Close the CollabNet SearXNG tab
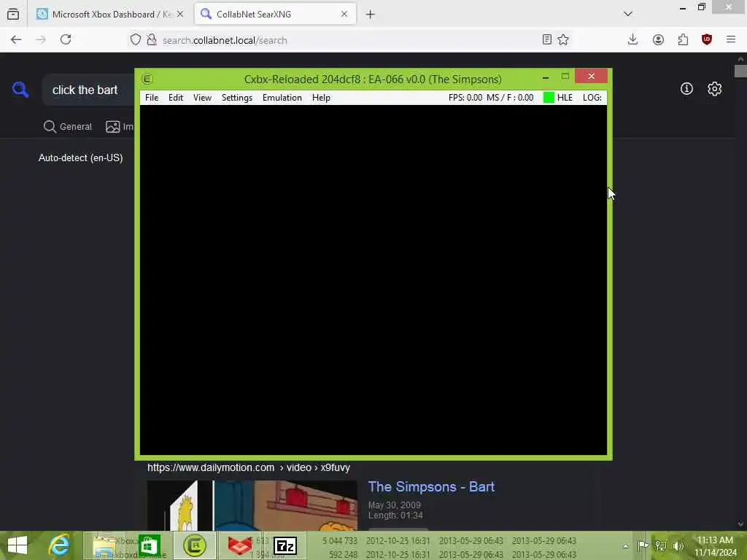This screenshot has height=560, width=747. (x=344, y=15)
